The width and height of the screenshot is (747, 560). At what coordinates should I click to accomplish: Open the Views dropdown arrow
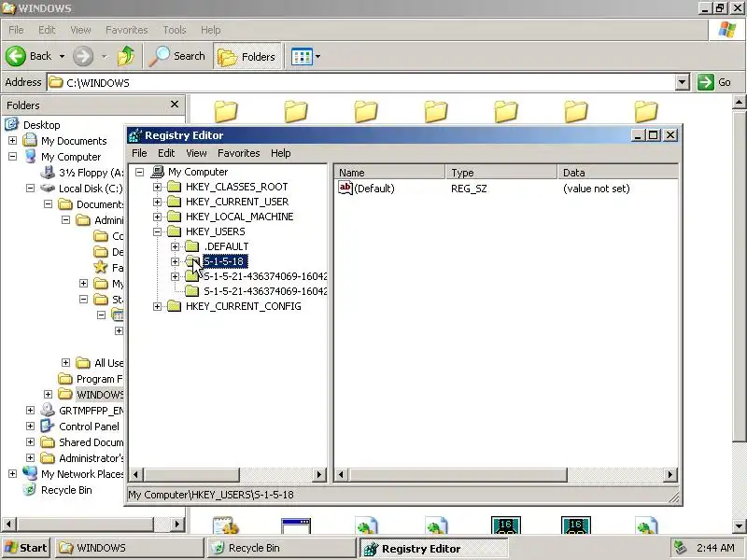tap(317, 57)
